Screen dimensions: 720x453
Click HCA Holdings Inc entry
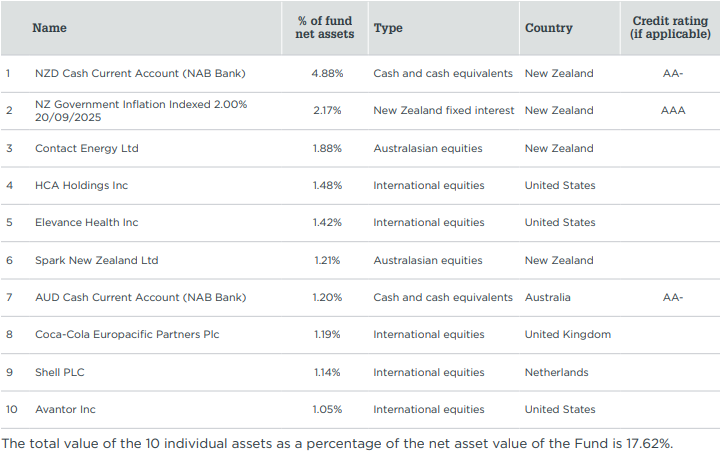(x=81, y=185)
